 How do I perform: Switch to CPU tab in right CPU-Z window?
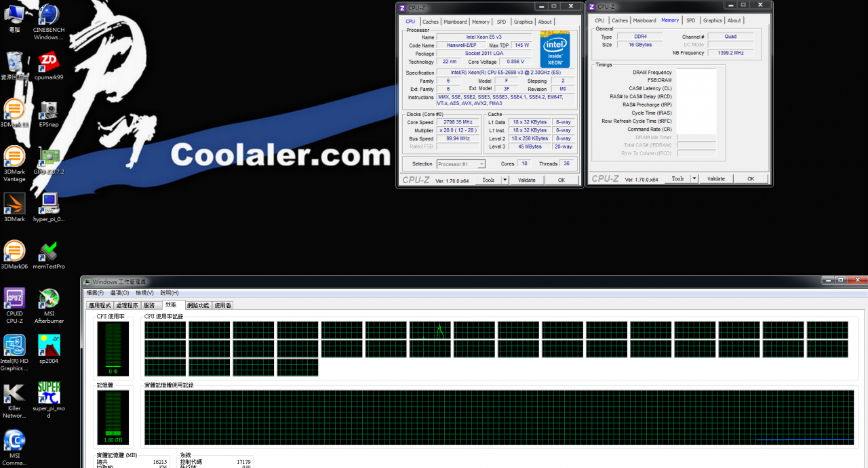click(599, 20)
